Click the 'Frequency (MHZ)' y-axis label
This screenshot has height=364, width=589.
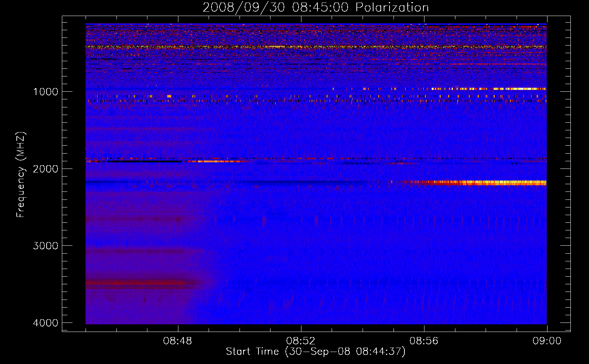pos(21,175)
